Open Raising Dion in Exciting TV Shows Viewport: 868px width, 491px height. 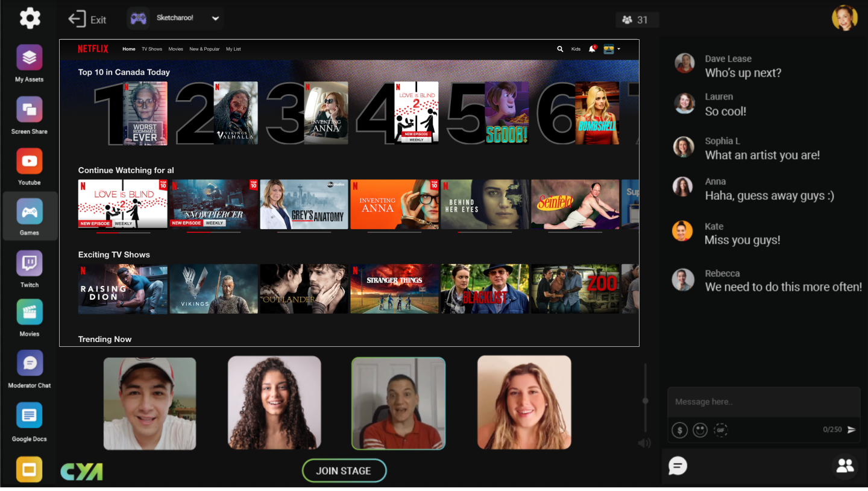(x=123, y=288)
